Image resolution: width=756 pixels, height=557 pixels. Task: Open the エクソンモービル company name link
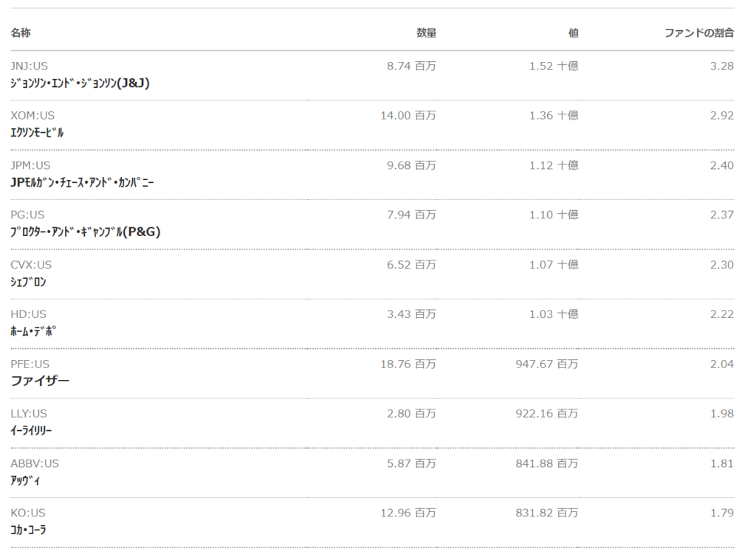37,133
